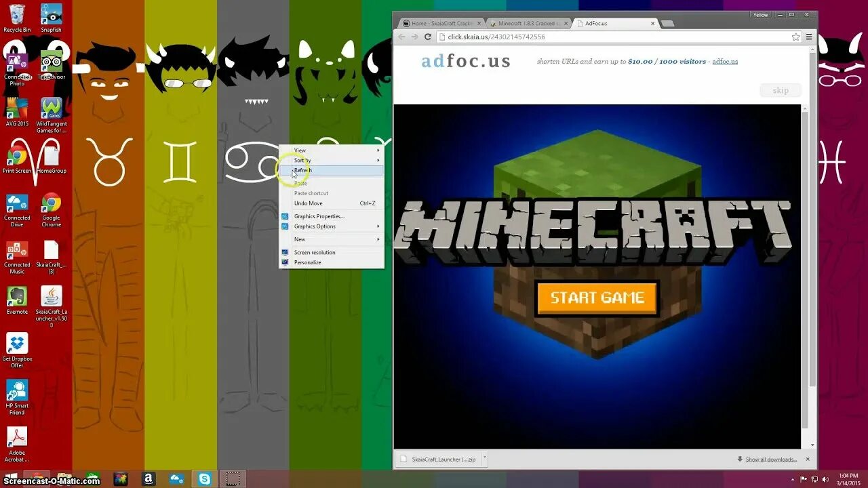This screenshot has height=488, width=868.
Task: Open a new Chrome tab
Action: (668, 24)
